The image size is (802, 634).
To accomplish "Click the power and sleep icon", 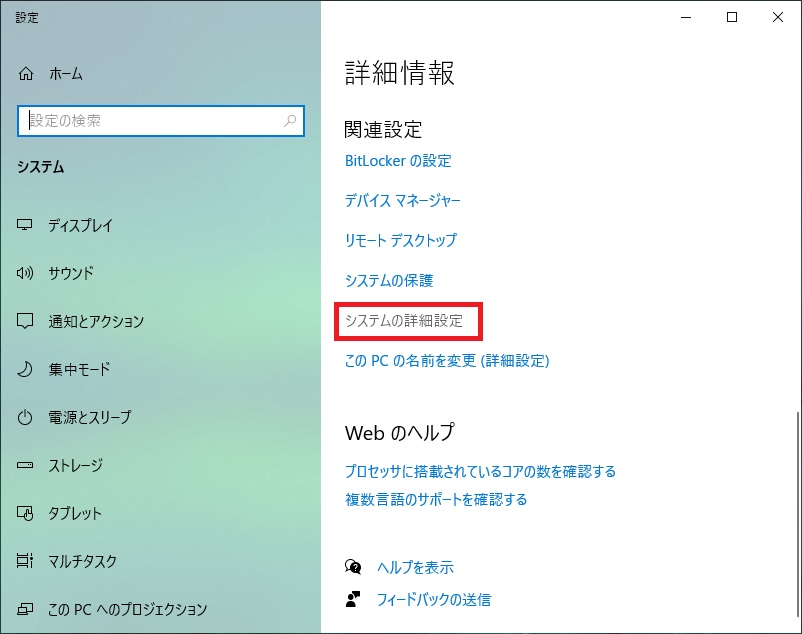I will click(x=25, y=417).
